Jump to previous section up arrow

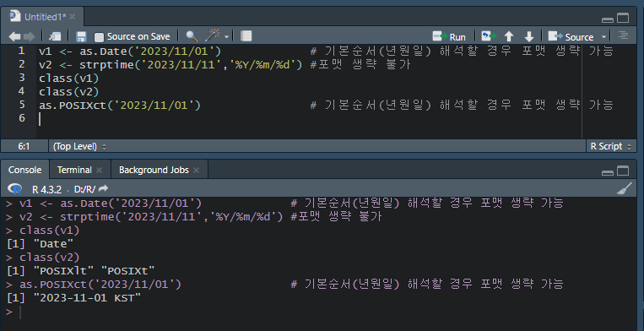[x=508, y=36]
